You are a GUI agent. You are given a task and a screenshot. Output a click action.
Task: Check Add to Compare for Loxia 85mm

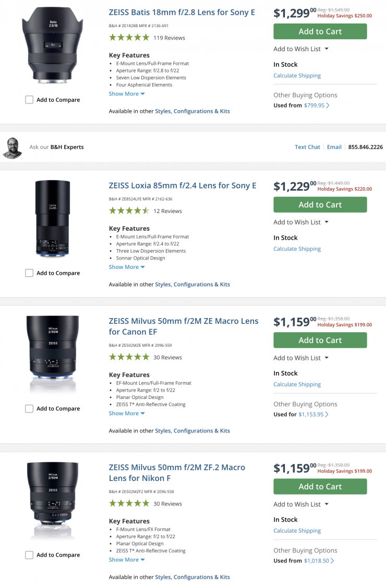tap(29, 273)
